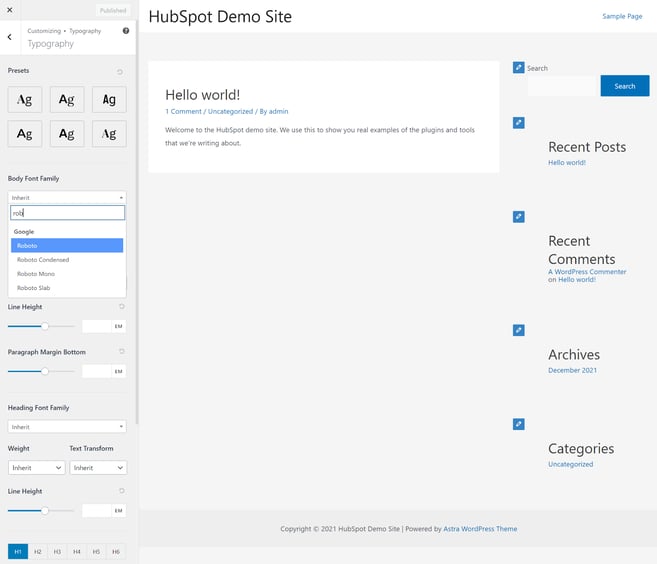The height and width of the screenshot is (564, 657).
Task: Click the edit pencil icon above Categories
Action: [x=518, y=424]
